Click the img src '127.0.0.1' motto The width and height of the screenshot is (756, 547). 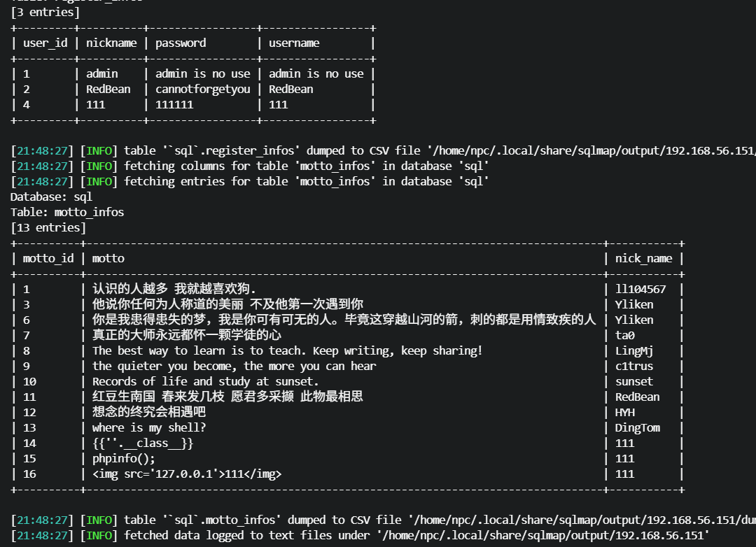pyautogui.click(x=187, y=474)
